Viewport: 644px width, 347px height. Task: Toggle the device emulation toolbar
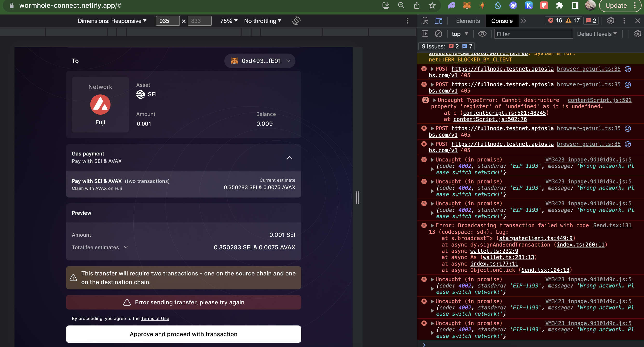(x=439, y=21)
